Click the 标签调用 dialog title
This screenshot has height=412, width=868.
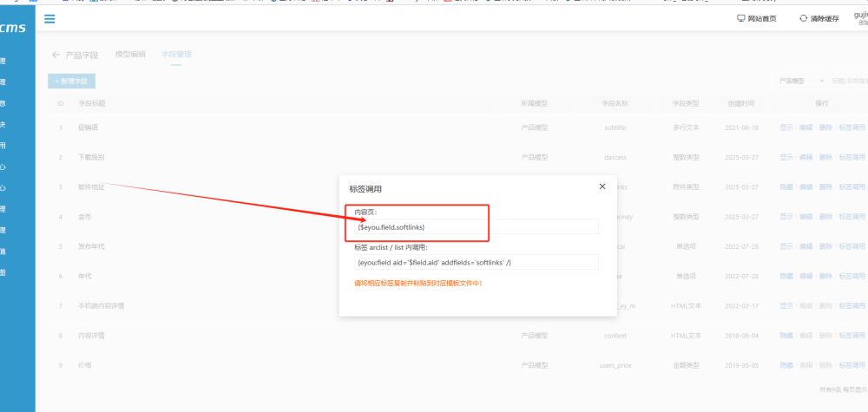click(x=365, y=189)
